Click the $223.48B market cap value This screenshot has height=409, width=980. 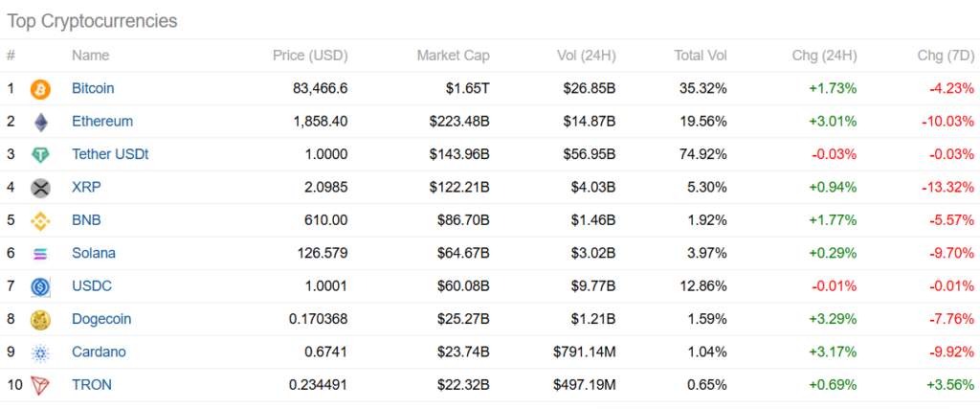pos(459,122)
